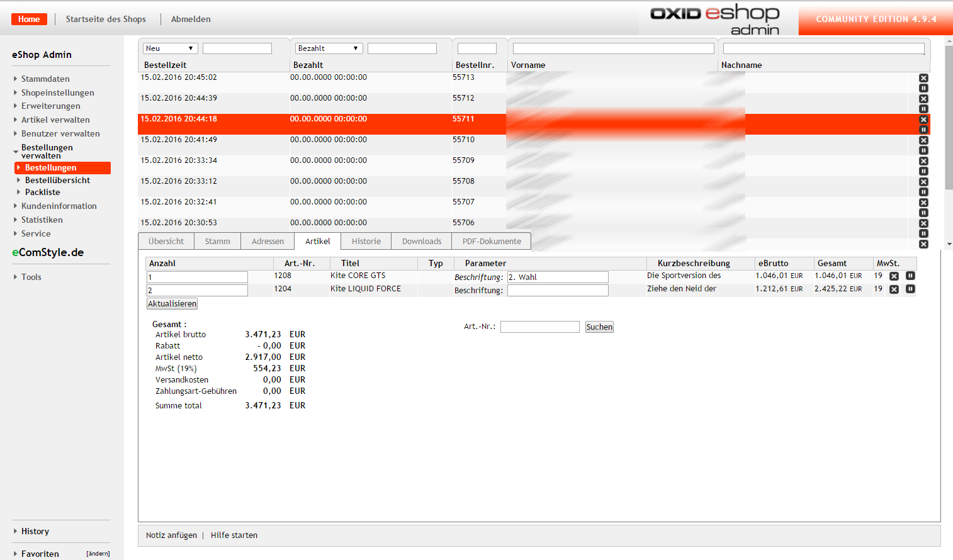The width and height of the screenshot is (953, 560).
Task: Cancel the Kite LIQUID FORCE article
Action: (910, 289)
